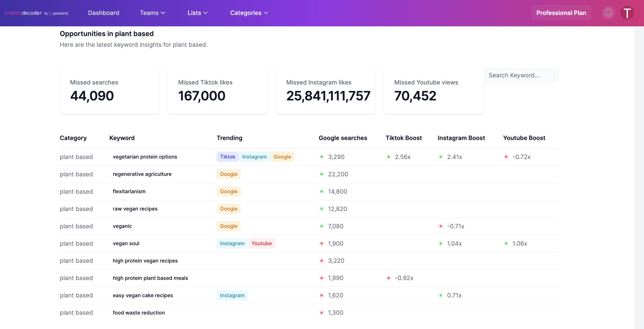Open the user avatar "T" menu
This screenshot has width=644, height=329.
627,13
